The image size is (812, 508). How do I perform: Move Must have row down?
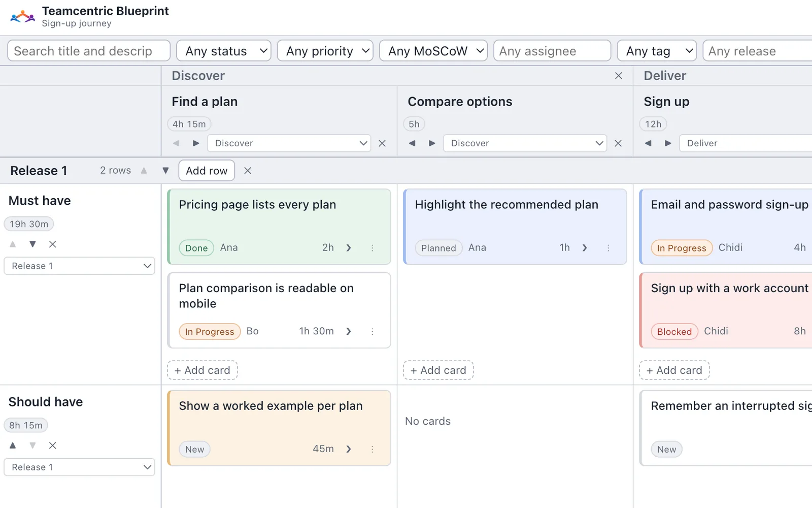coord(32,244)
